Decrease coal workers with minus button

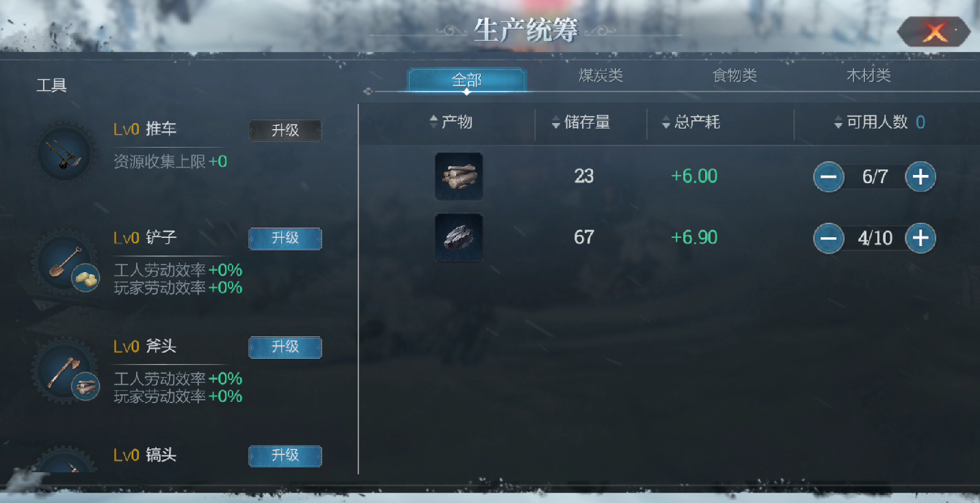[x=828, y=238]
